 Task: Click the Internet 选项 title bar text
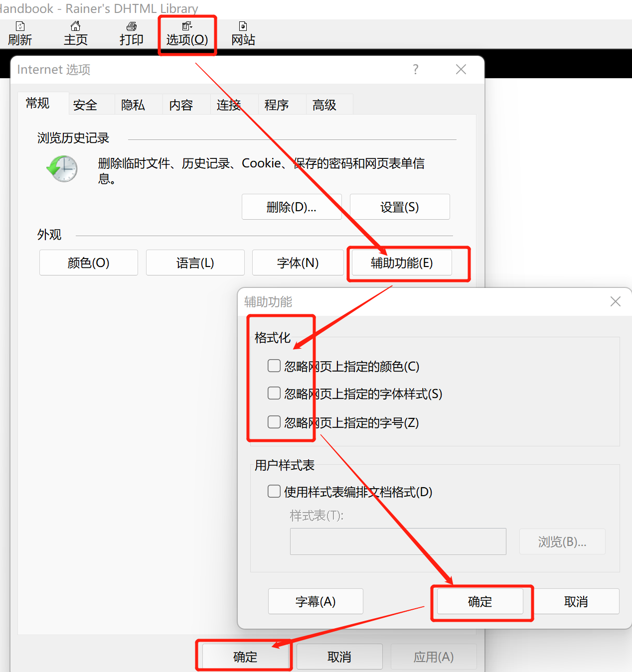click(x=54, y=69)
